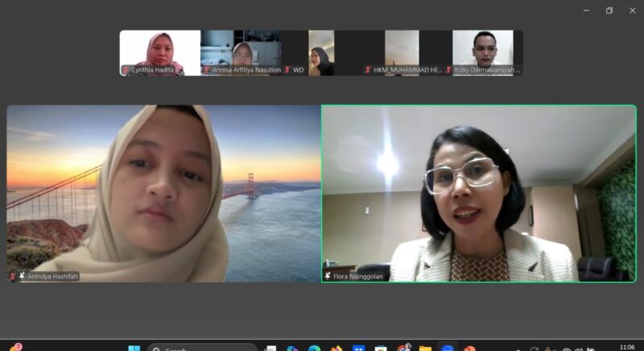The image size is (644, 351).
Task: Open the File Explorer folder icon in the taskbar
Action: [x=425, y=348]
